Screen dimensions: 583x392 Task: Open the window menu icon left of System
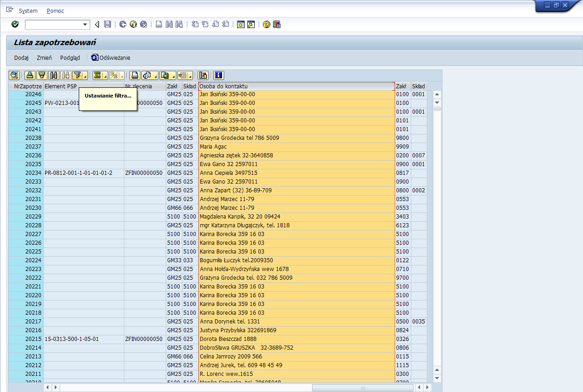(10, 10)
